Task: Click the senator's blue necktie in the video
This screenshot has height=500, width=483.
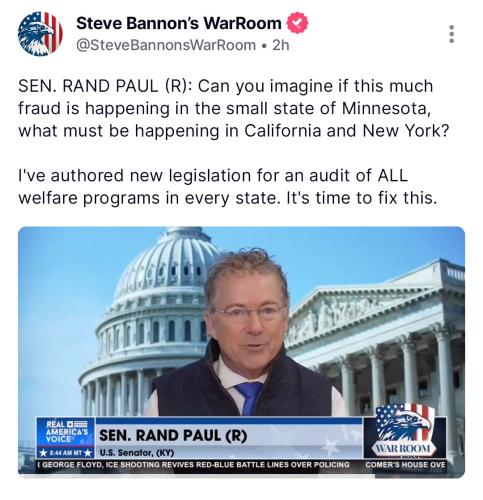Action: (249, 398)
